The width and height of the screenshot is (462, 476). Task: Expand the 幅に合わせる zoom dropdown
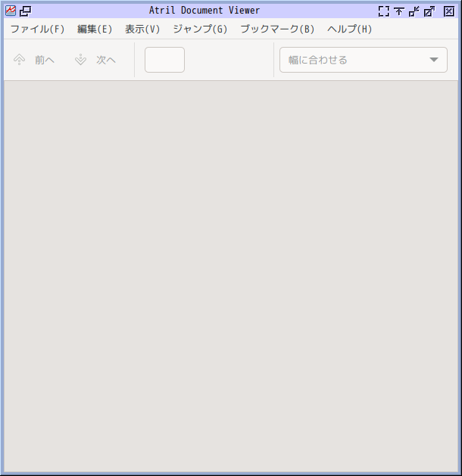364,60
